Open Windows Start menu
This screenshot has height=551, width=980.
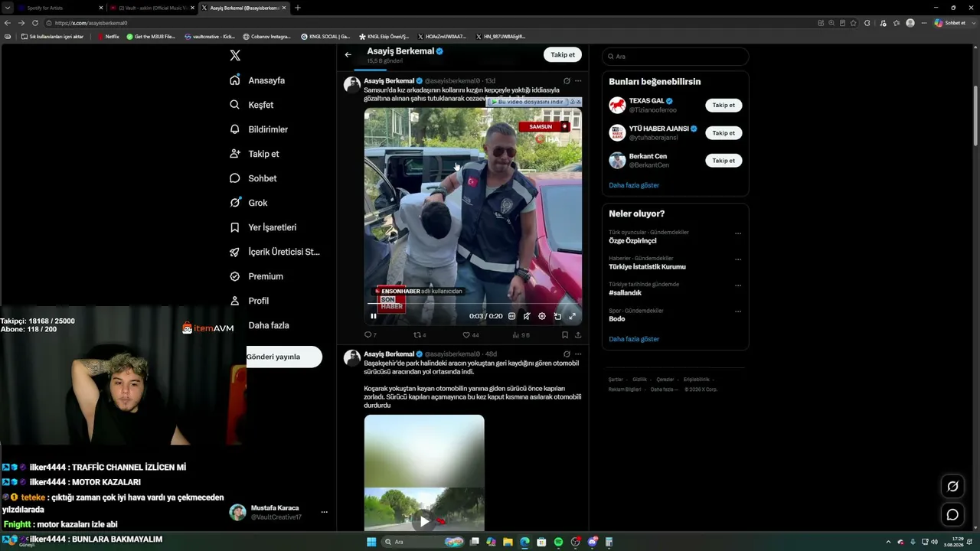(x=371, y=542)
